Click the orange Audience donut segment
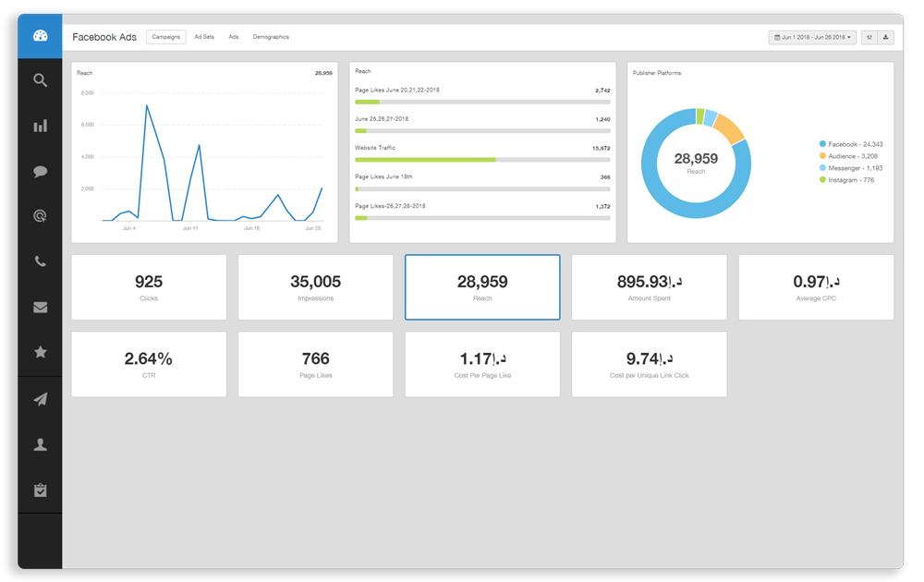Screen dimensions: 924x582 (730, 129)
